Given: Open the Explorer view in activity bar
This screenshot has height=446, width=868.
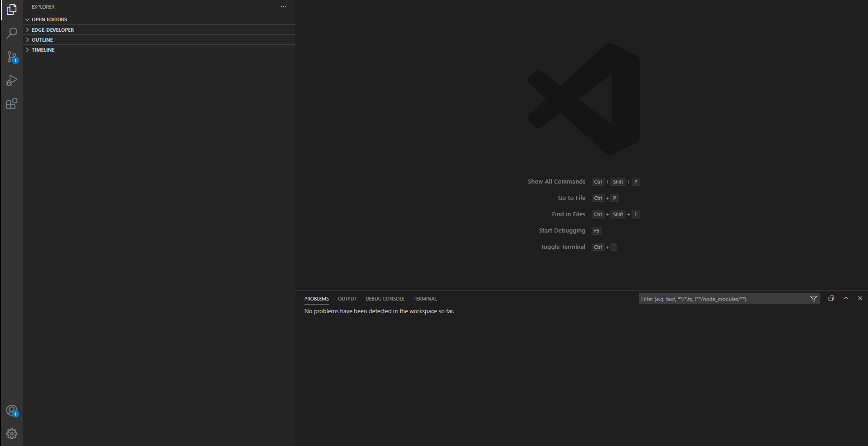Looking at the screenshot, I should pyautogui.click(x=12, y=10).
